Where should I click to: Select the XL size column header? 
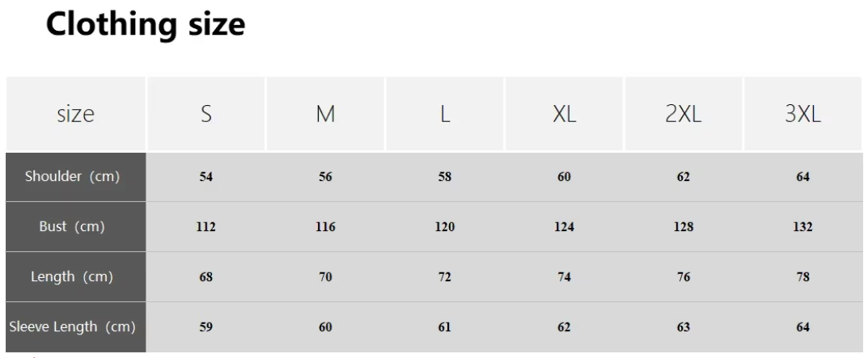[x=564, y=113]
